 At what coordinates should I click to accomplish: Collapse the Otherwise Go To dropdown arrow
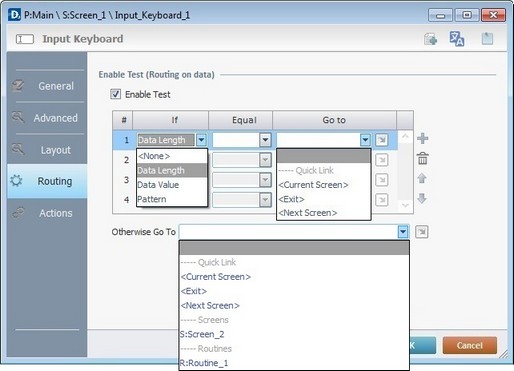[x=403, y=232]
